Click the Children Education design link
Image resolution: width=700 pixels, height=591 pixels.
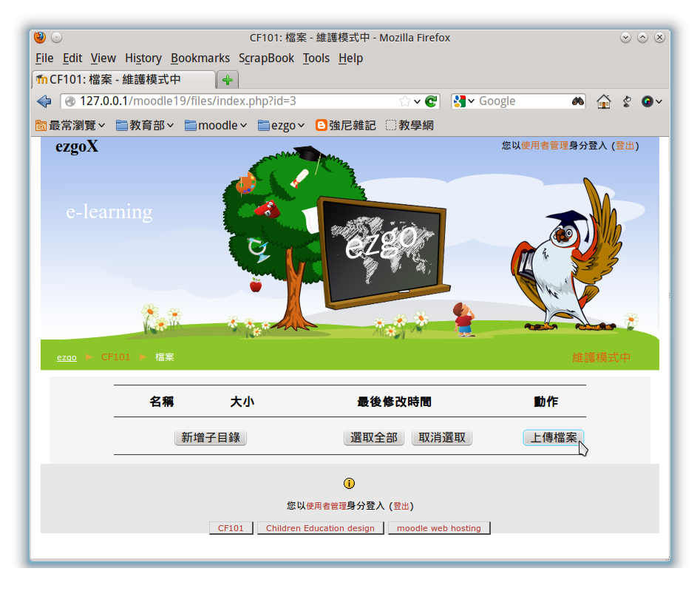[321, 528]
